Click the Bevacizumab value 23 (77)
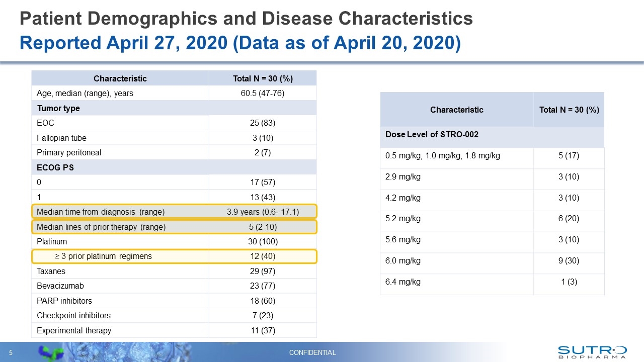The height and width of the screenshot is (362, 644). (263, 286)
